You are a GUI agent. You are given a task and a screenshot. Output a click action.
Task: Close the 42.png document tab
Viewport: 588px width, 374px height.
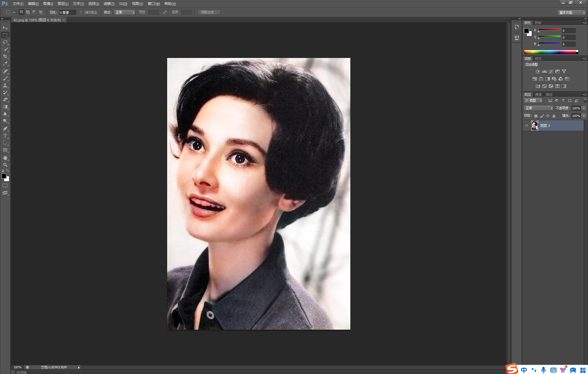click(64, 20)
